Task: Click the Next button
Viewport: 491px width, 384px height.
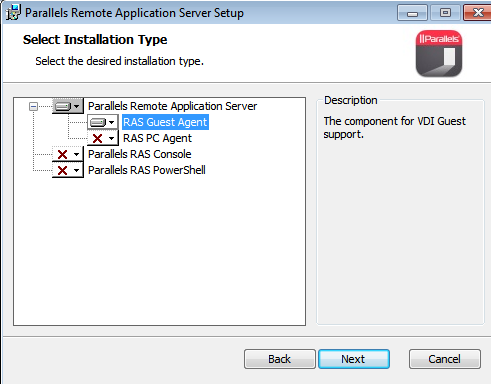Action: [x=354, y=359]
